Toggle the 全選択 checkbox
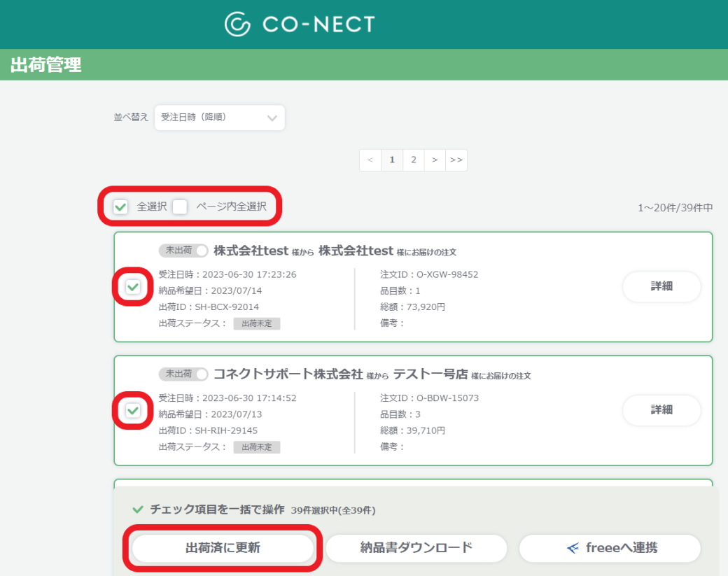Image resolution: width=728 pixels, height=576 pixels. (120, 206)
